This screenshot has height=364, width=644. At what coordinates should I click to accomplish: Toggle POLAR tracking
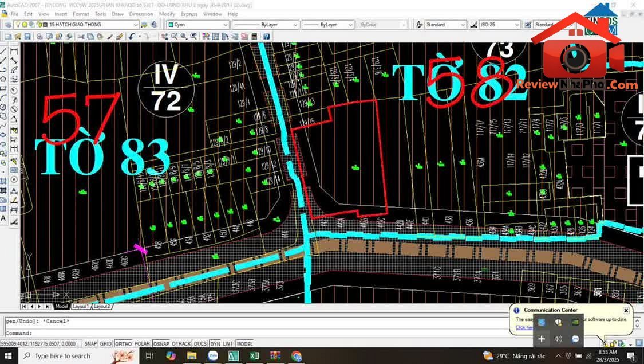tap(142, 343)
